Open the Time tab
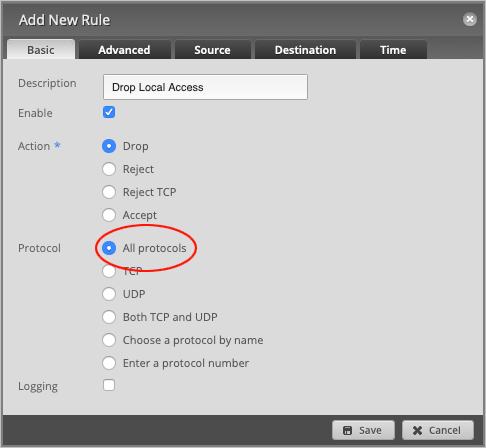 pyautogui.click(x=393, y=50)
